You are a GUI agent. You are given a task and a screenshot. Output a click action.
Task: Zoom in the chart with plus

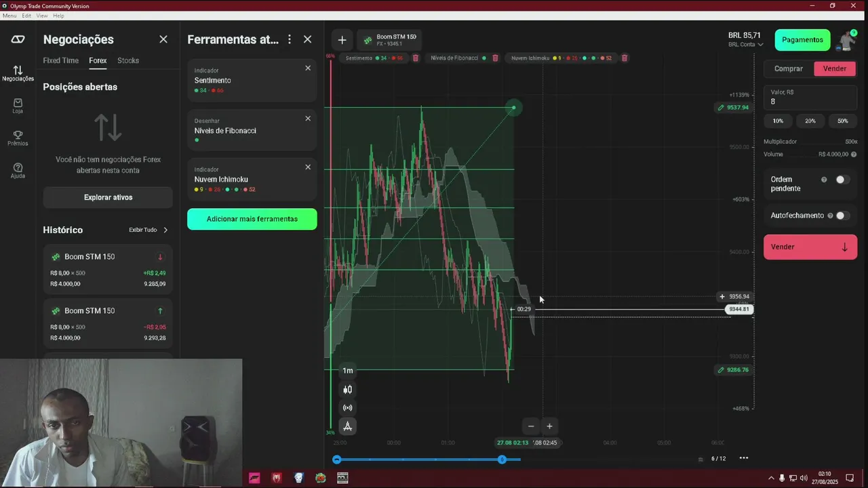click(x=549, y=426)
